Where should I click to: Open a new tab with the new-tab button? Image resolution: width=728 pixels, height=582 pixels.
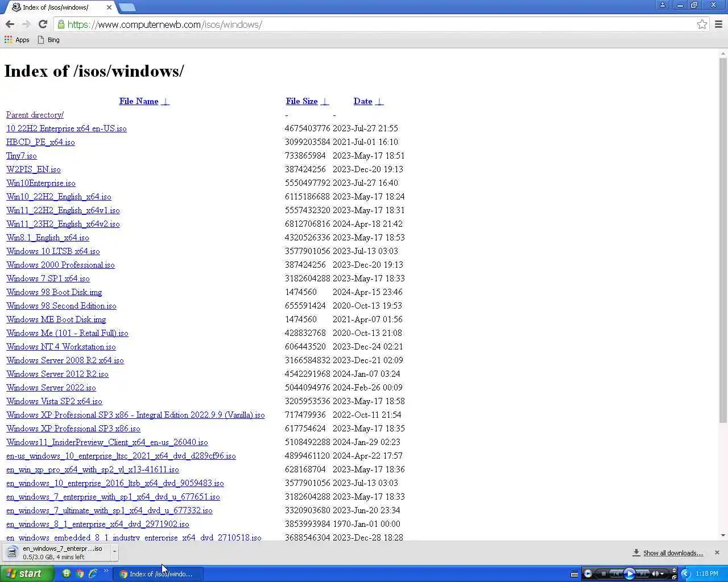(x=127, y=7)
